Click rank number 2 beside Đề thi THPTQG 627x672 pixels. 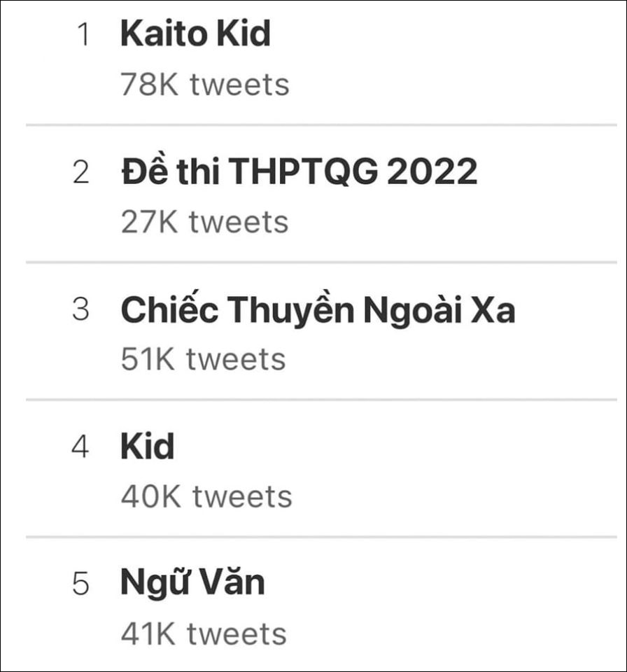point(81,172)
